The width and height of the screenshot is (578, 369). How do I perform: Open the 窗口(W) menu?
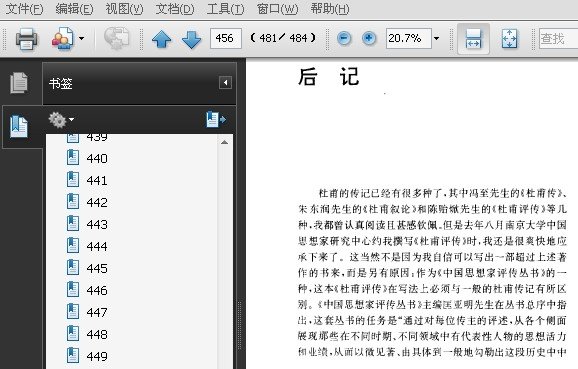[278, 8]
